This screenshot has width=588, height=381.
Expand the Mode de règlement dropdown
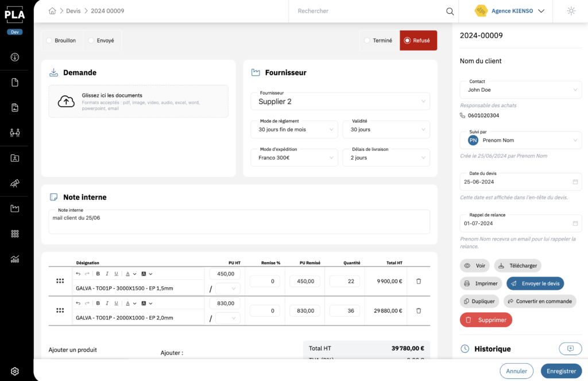[294, 130]
